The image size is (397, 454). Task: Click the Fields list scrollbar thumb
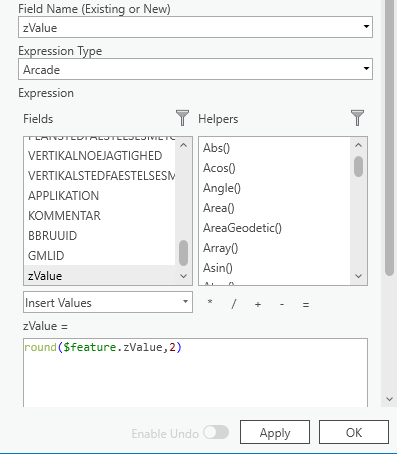183,253
